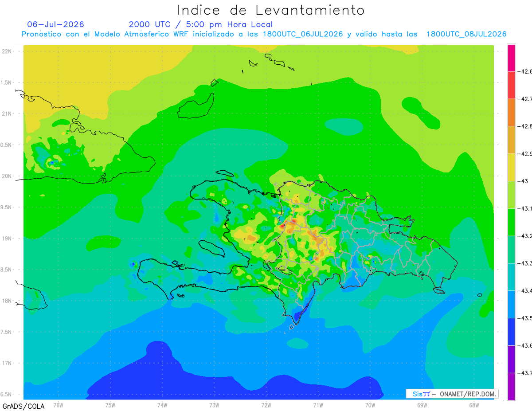Screen dimensions: 532x411
Task: Pick the orange swatch between -42.7 and -42.8
Action: (x=511, y=112)
